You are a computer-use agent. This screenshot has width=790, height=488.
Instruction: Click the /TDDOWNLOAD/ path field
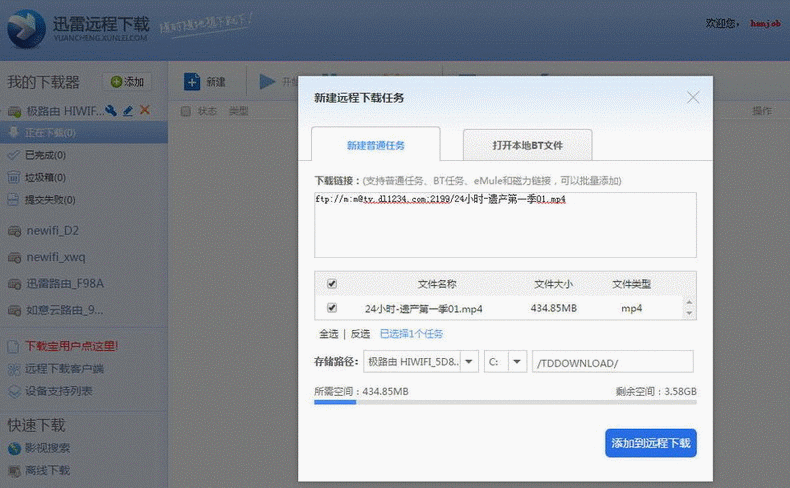(613, 362)
